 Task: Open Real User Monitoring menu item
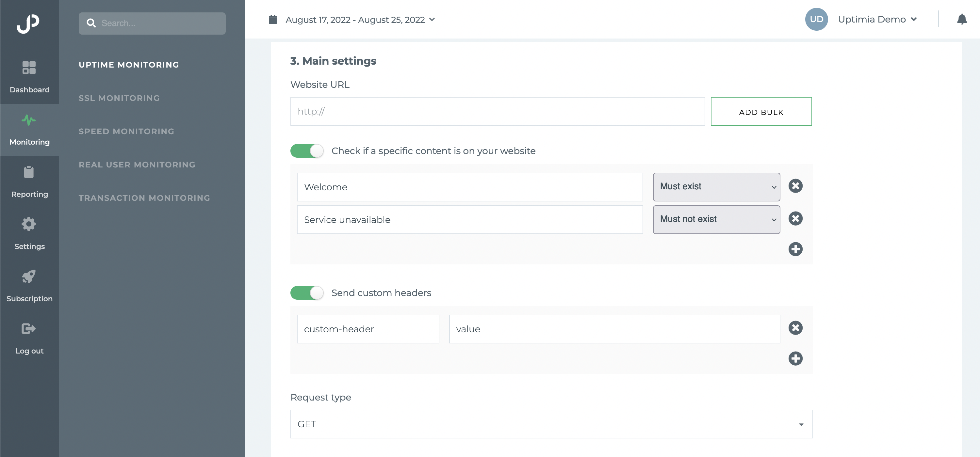pos(137,165)
